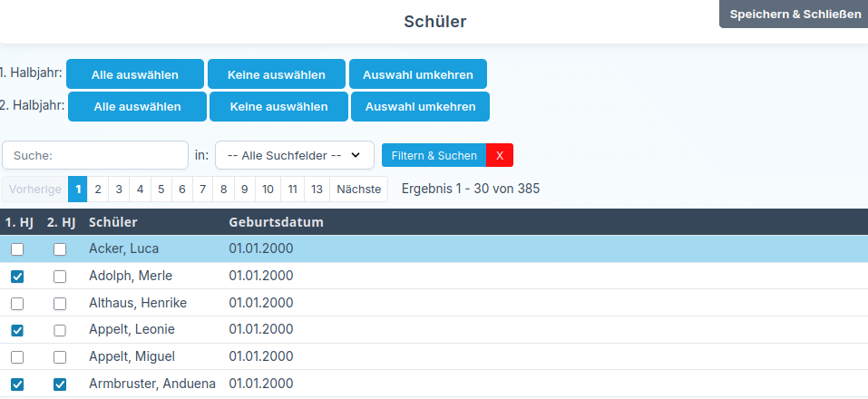Check 2. HJ box for Althaus, Henrike
Image resolution: width=868 pixels, height=399 pixels.
(x=60, y=304)
